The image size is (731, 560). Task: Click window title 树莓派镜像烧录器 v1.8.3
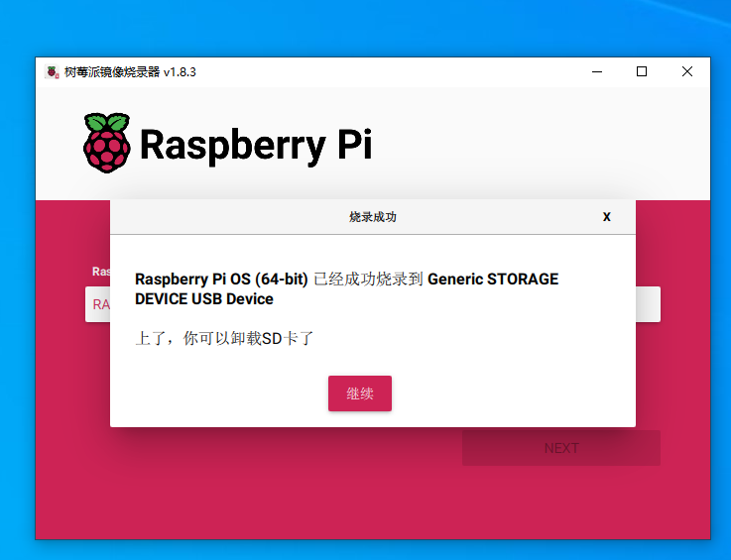[x=130, y=71]
